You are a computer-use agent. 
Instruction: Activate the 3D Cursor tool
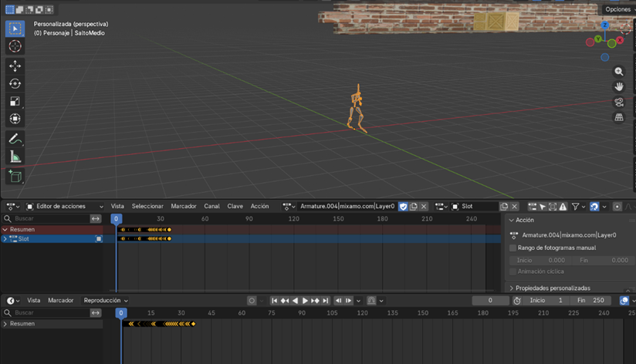click(15, 46)
